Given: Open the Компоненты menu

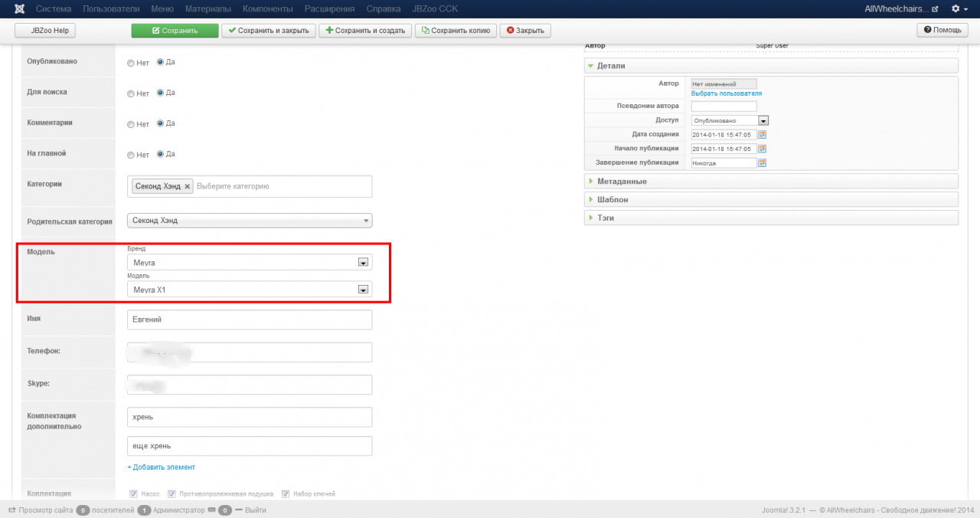Looking at the screenshot, I should 267,8.
